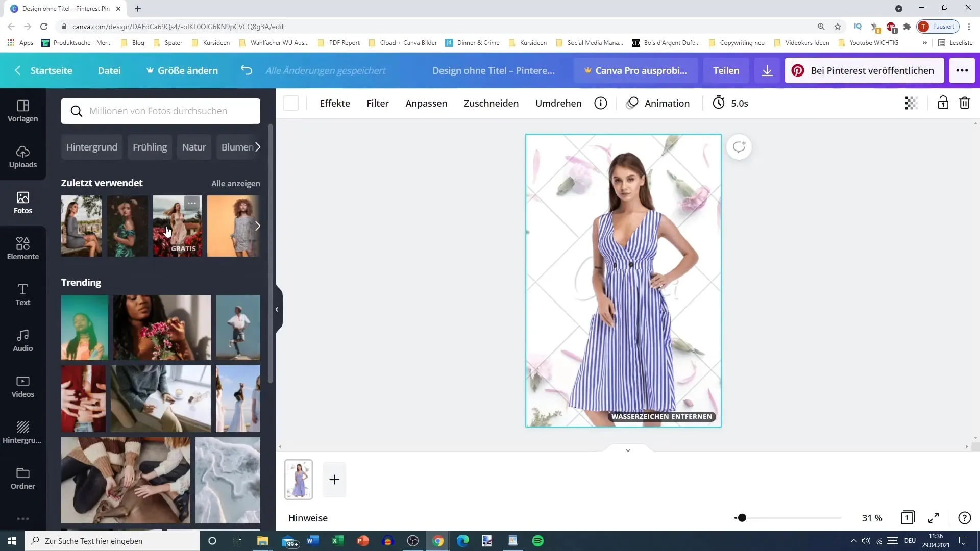
Task: Click the zoom slider handle
Action: [742, 518]
